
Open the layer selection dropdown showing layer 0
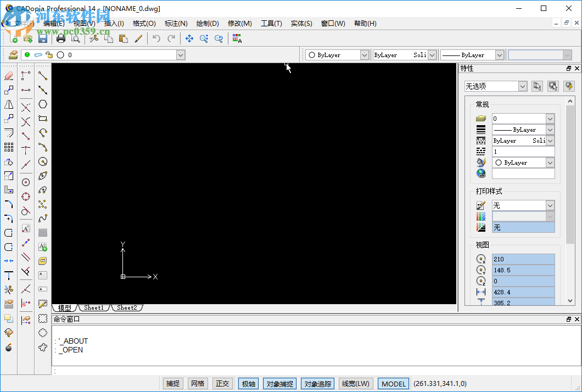point(180,55)
